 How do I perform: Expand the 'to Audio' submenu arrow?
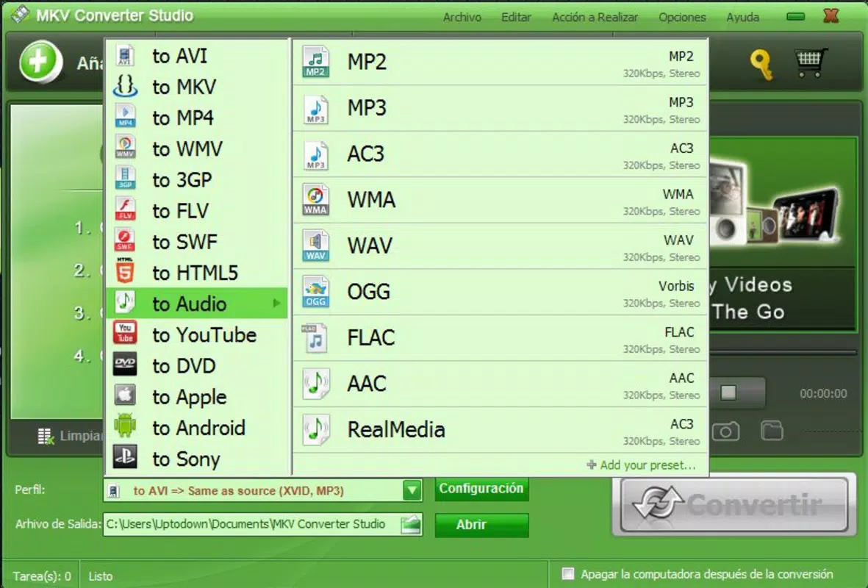click(276, 304)
